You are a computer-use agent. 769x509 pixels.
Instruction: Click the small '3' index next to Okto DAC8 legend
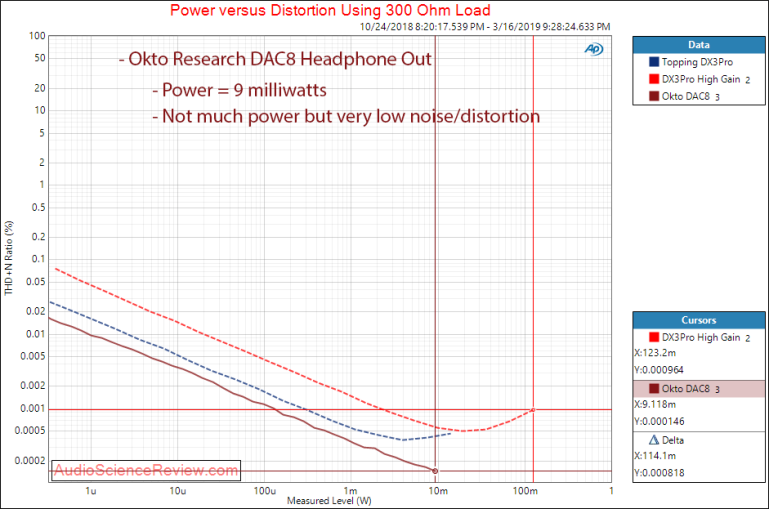(717, 98)
